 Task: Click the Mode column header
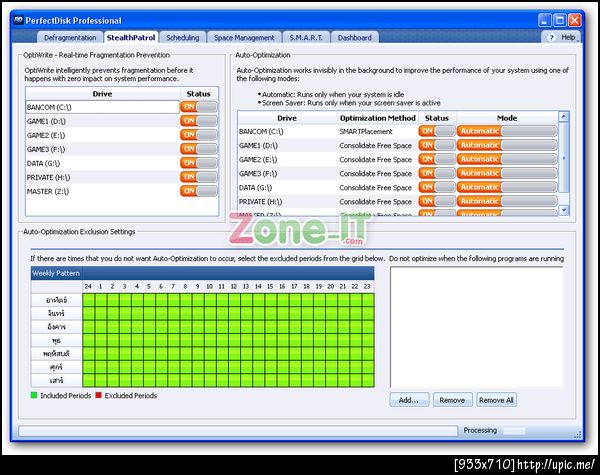tap(507, 118)
